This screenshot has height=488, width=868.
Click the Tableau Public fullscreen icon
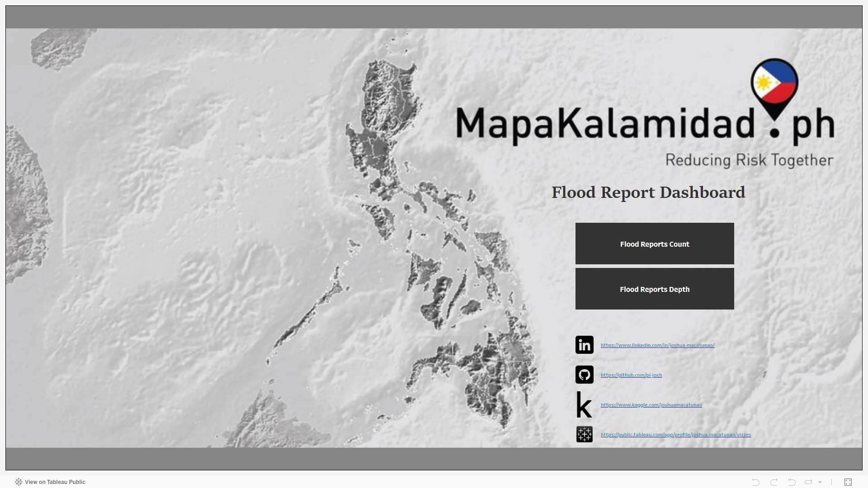(x=848, y=481)
